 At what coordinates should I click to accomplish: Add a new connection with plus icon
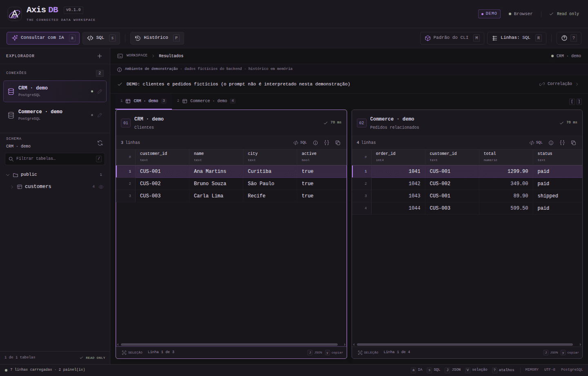pos(100,56)
